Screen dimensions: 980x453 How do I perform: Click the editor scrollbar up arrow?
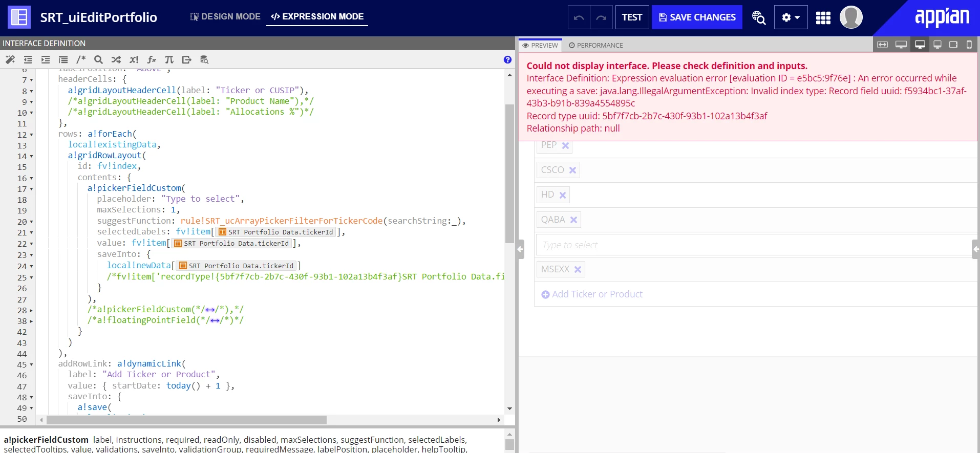(x=509, y=75)
